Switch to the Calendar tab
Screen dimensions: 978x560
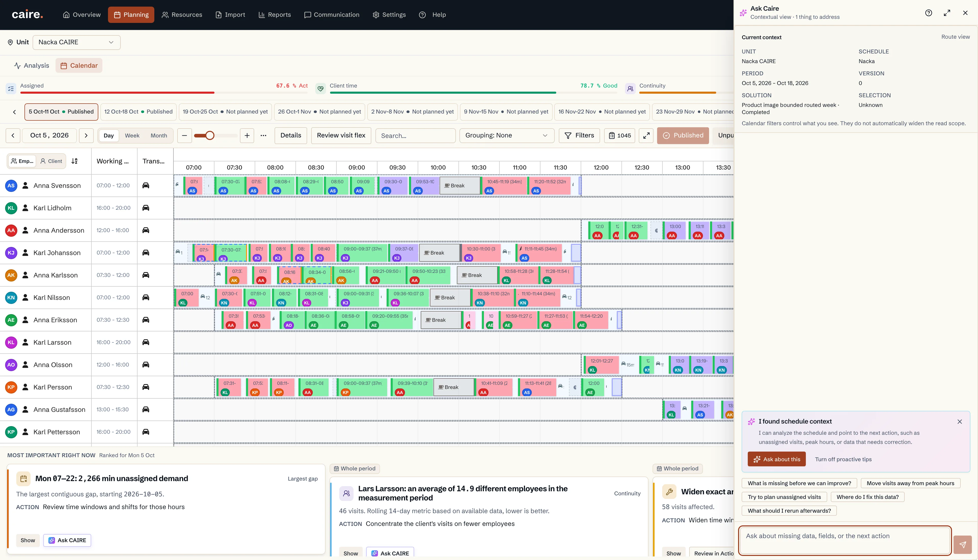(79, 65)
